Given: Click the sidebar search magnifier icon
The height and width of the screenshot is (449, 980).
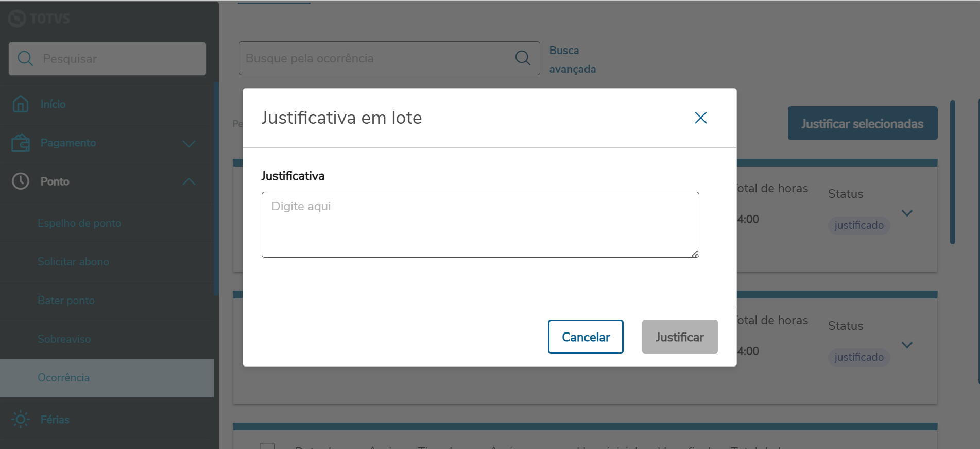Looking at the screenshot, I should point(25,59).
